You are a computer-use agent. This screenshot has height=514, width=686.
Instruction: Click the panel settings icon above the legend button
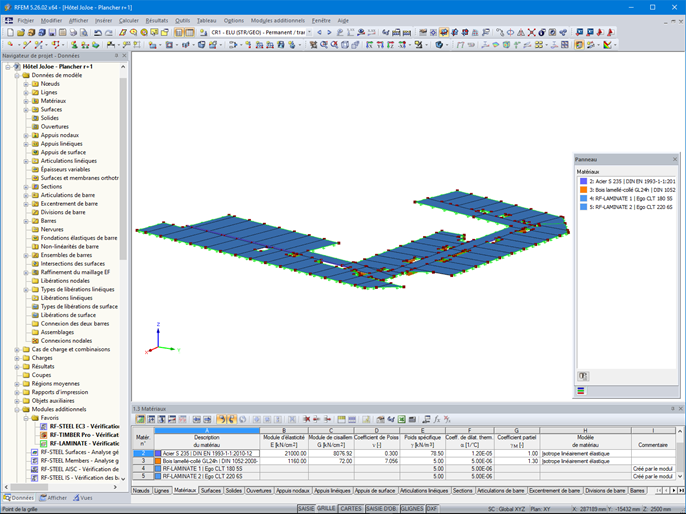583,376
